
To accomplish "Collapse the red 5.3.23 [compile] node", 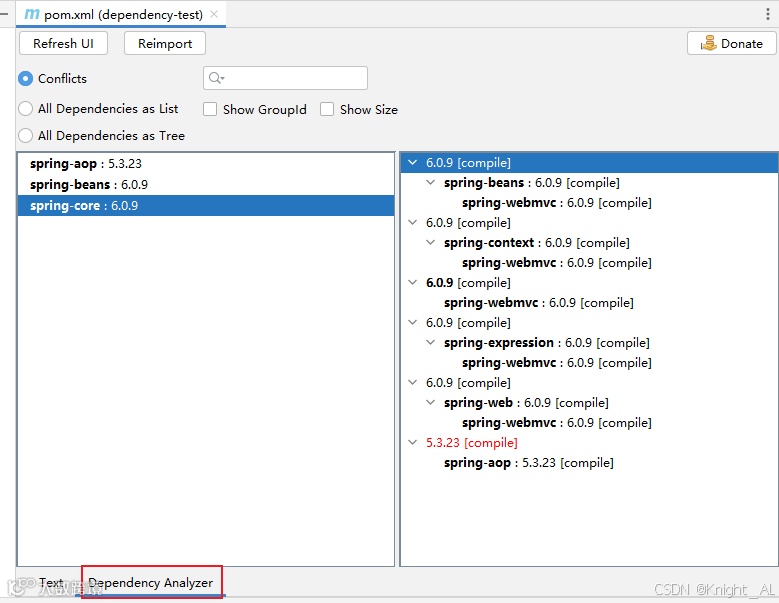I will click(x=412, y=443).
